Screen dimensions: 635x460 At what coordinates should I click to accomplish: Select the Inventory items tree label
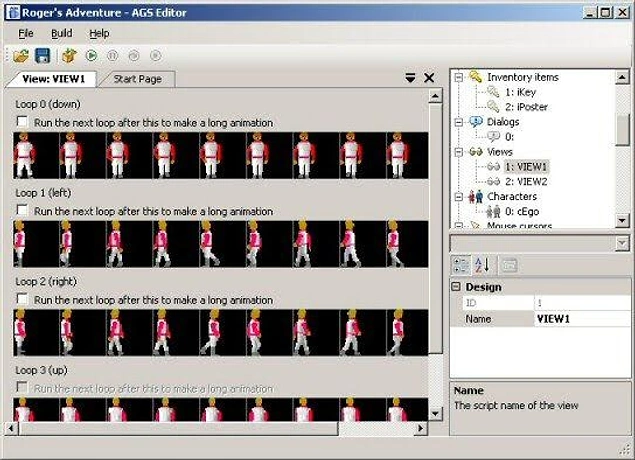click(x=523, y=77)
